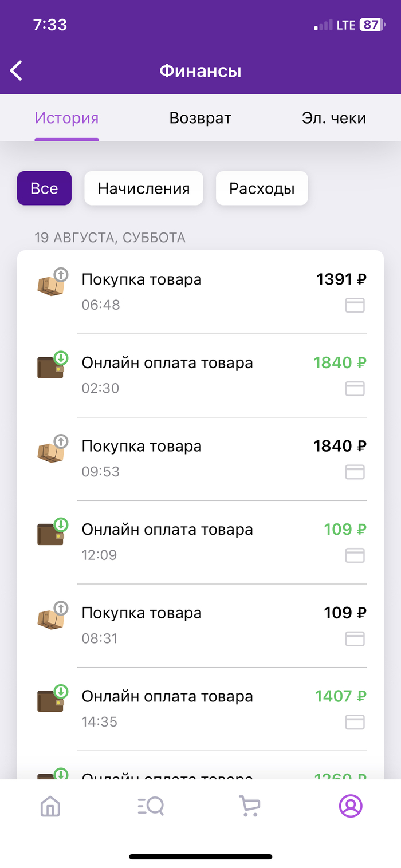Switch to the Возврат tab
Image resolution: width=401 pixels, height=868 pixels.
pyautogui.click(x=200, y=119)
